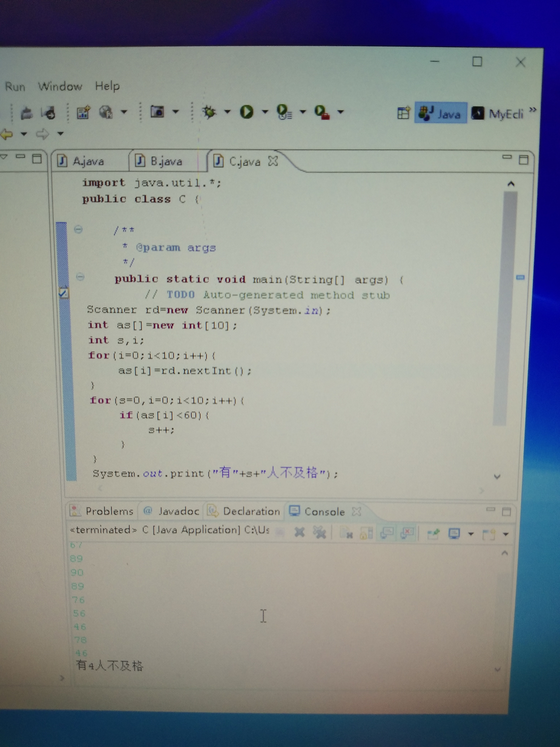
Task: Click the Pin Console icon
Action: (433, 534)
